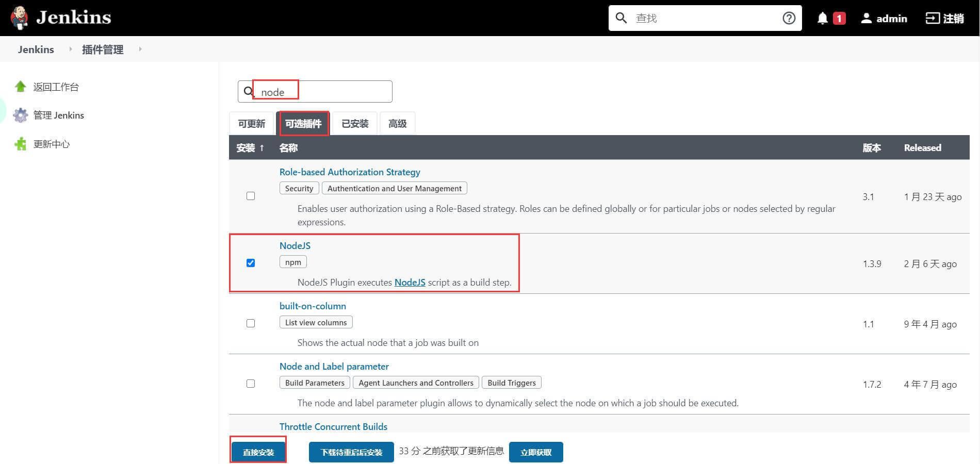Click NodeJS link in plugin description
Viewport: 980px width, 464px height.
(410, 283)
